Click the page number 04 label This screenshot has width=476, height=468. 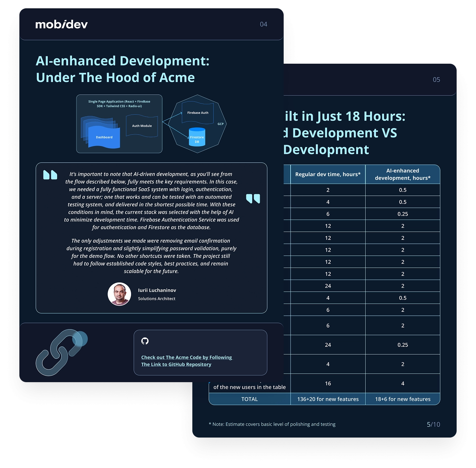[264, 24]
